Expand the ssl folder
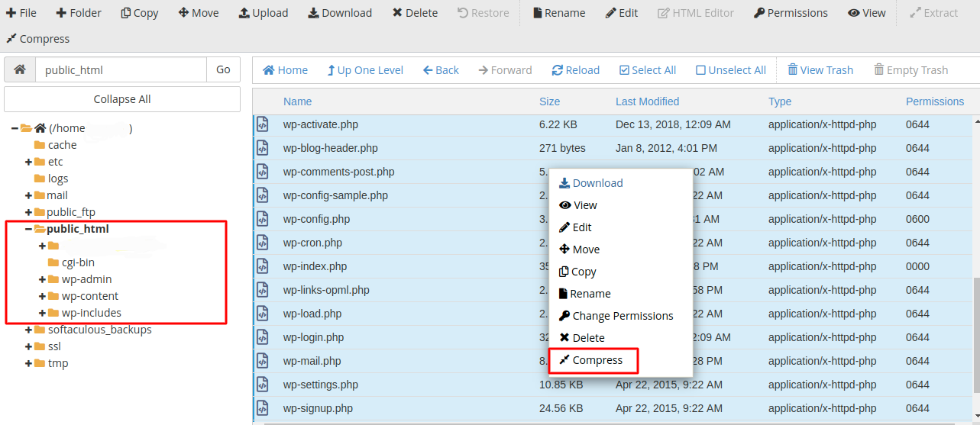Viewport: 980px width, 425px height. coord(28,346)
